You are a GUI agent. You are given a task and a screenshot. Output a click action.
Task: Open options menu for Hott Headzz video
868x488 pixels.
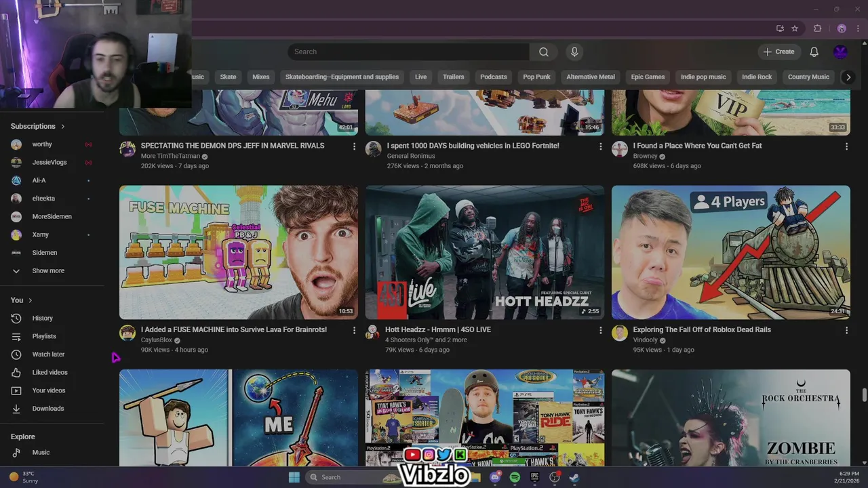600,330
